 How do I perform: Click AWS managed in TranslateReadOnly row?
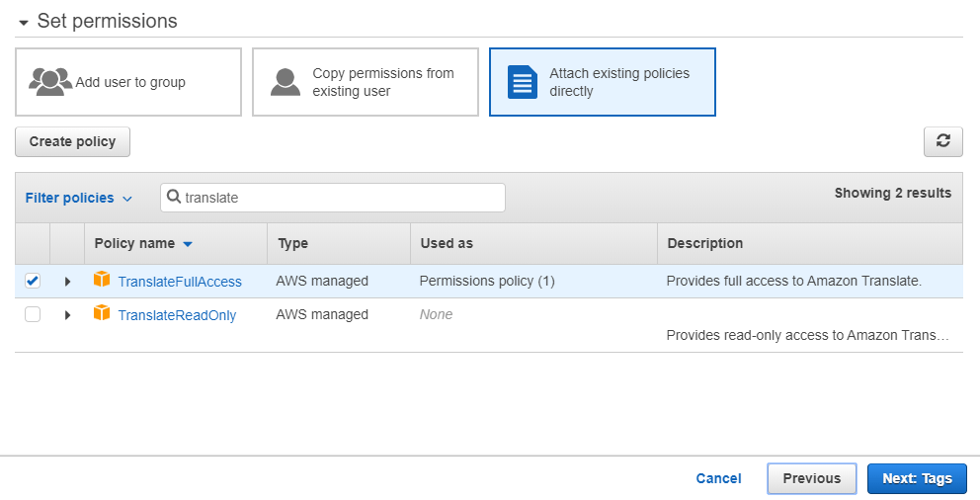(322, 314)
